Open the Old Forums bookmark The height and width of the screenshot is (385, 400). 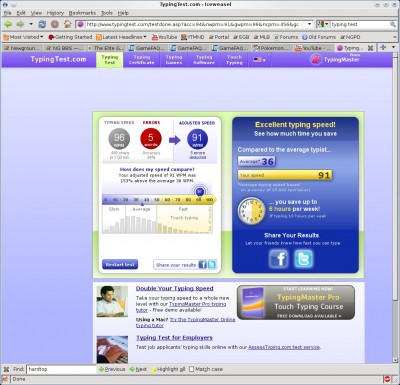point(319,37)
